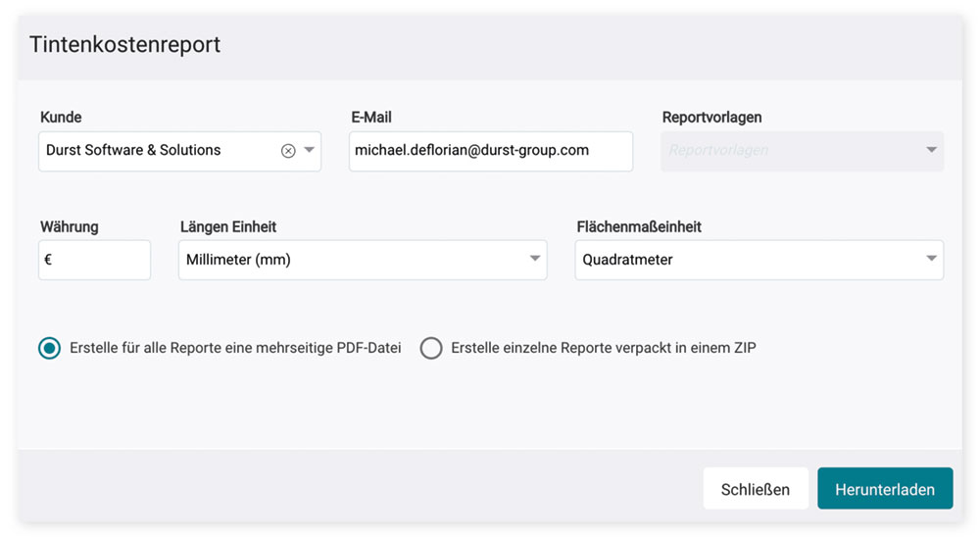Click the Herunterladen button
This screenshot has height=537, width=980.
[885, 489]
